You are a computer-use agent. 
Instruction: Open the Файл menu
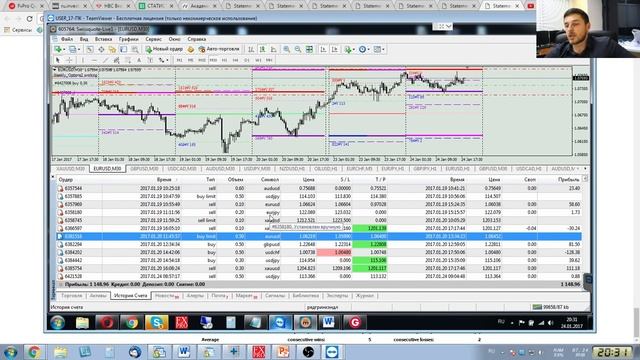[x=67, y=39]
